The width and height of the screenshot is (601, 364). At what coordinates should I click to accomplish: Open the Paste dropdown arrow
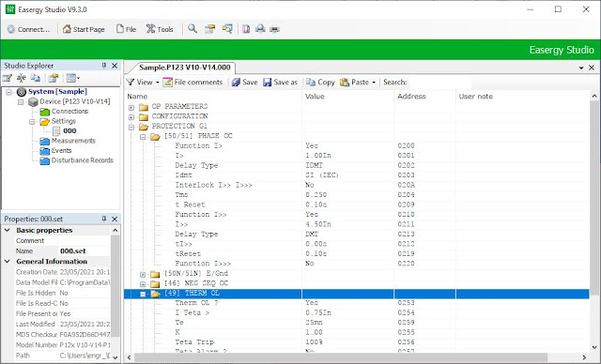[374, 83]
